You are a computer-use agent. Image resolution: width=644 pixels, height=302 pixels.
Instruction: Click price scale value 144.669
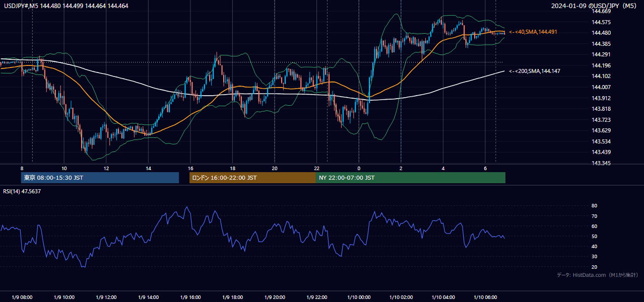(601, 11)
